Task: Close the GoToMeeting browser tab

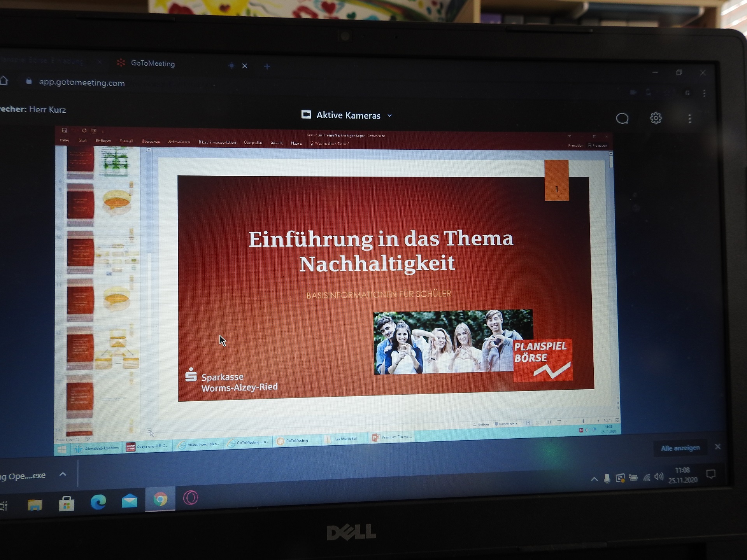Action: tap(245, 66)
